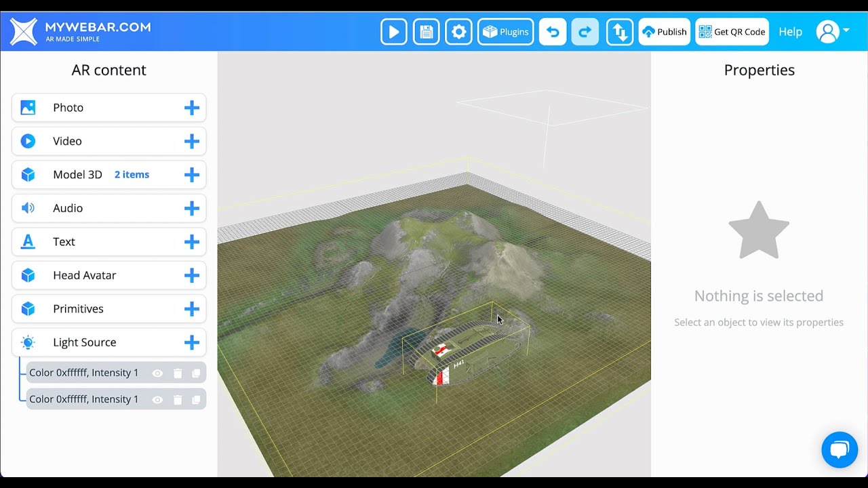Screen dimensions: 868x488
Task: Expand the Primitives category row
Action: (x=108, y=309)
